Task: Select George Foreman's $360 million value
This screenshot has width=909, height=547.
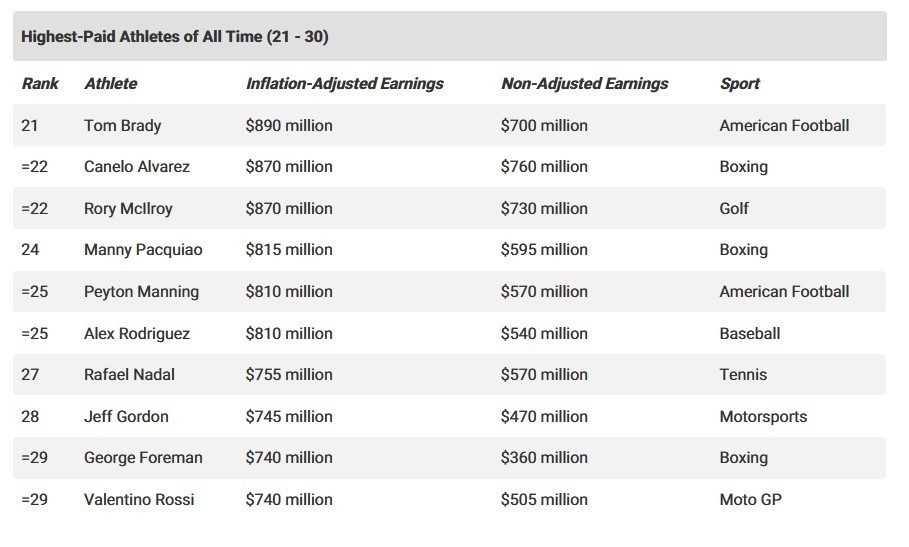Action: (544, 458)
